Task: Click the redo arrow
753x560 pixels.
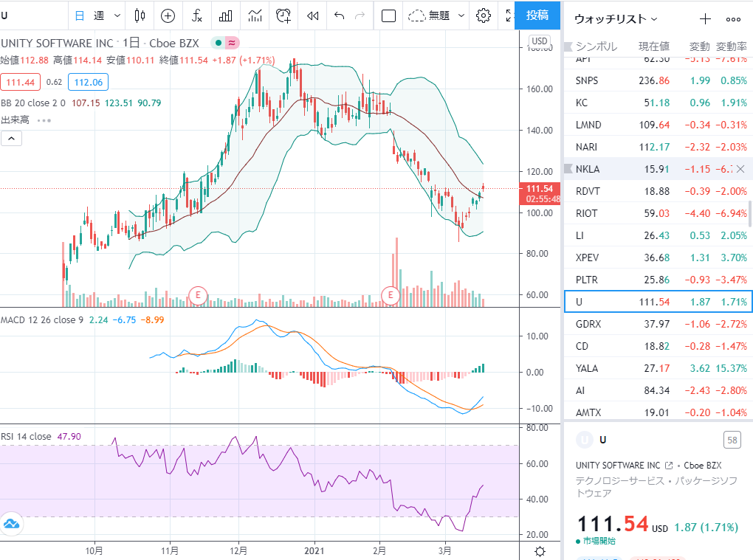Action: (360, 15)
